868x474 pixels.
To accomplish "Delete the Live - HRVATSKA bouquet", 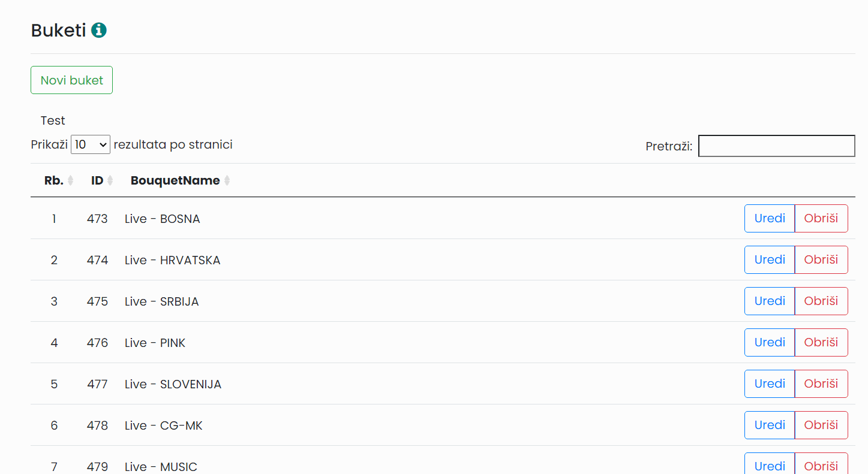I will 821,259.
